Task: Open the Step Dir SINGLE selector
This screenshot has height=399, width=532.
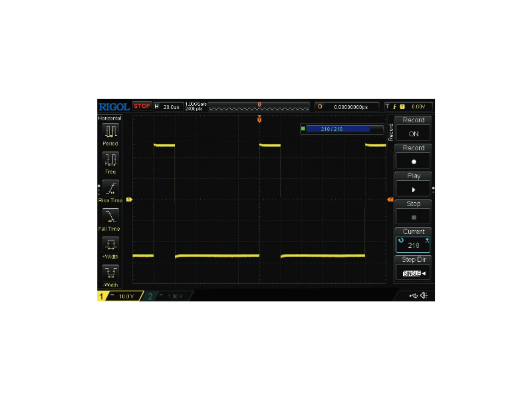Action: (x=413, y=273)
